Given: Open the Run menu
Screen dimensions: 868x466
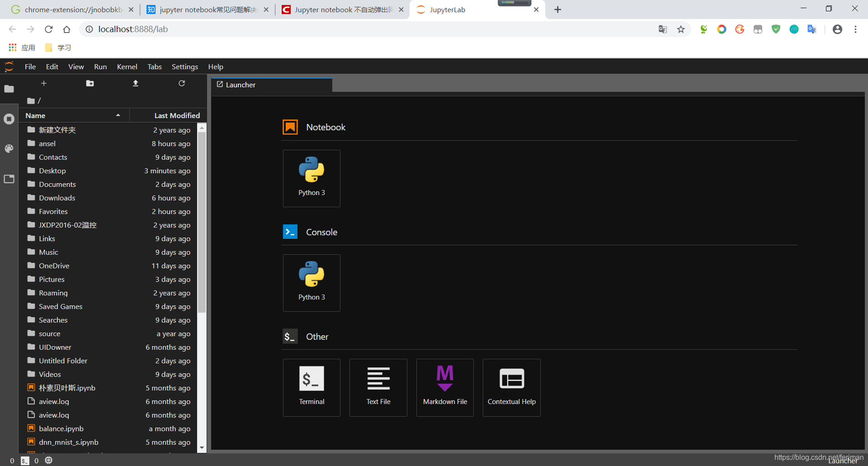Looking at the screenshot, I should pyautogui.click(x=100, y=67).
